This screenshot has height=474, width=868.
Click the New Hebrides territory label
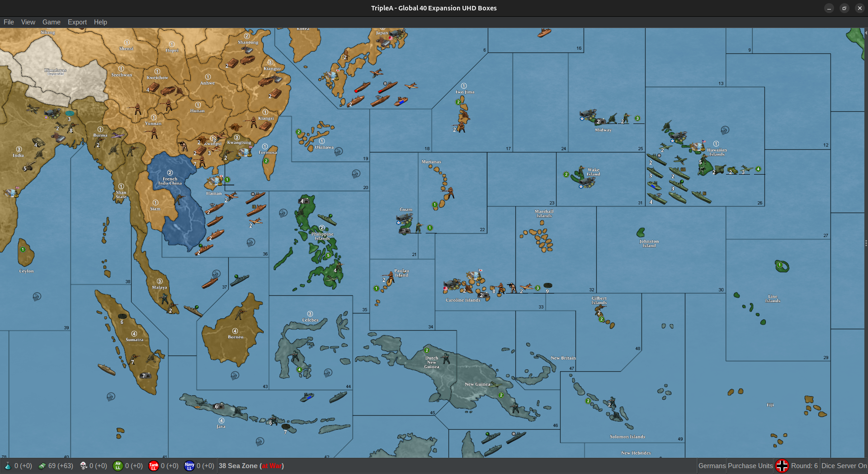636,453
